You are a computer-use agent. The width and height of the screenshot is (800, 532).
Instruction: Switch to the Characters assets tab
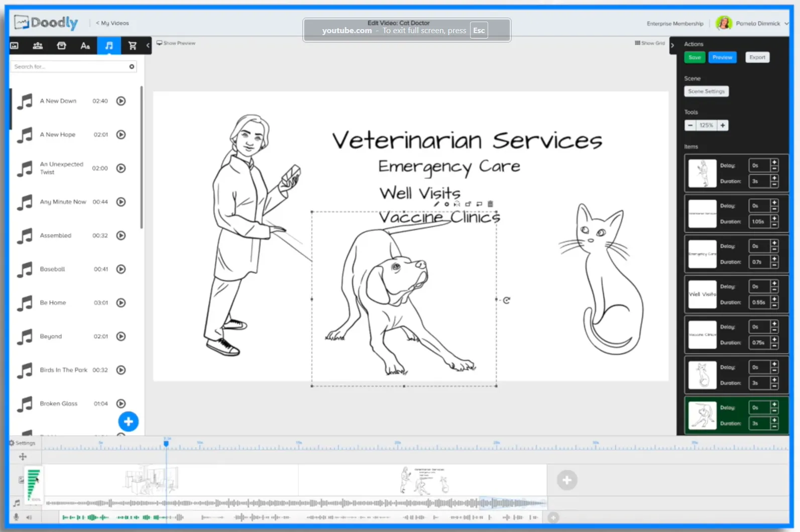[x=38, y=46]
